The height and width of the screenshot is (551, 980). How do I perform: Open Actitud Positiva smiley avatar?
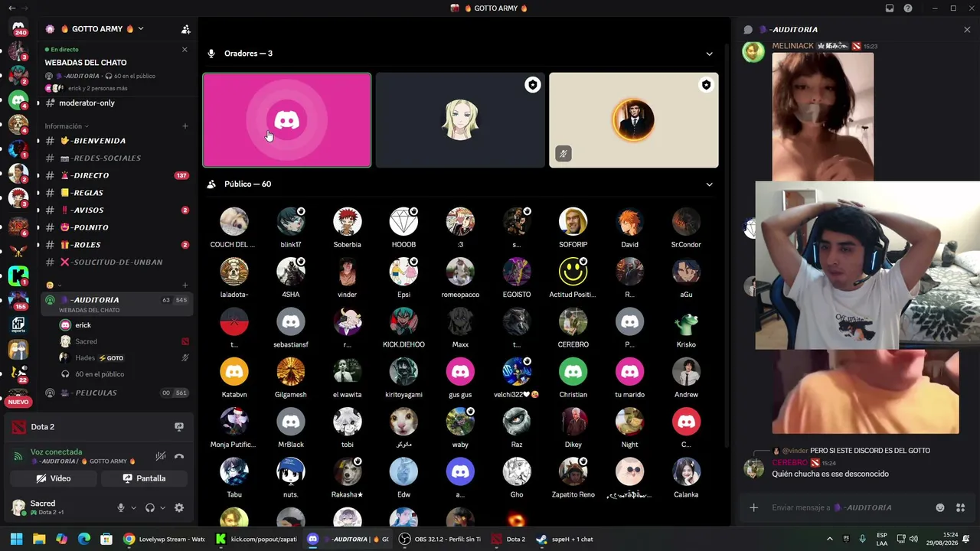573,272
